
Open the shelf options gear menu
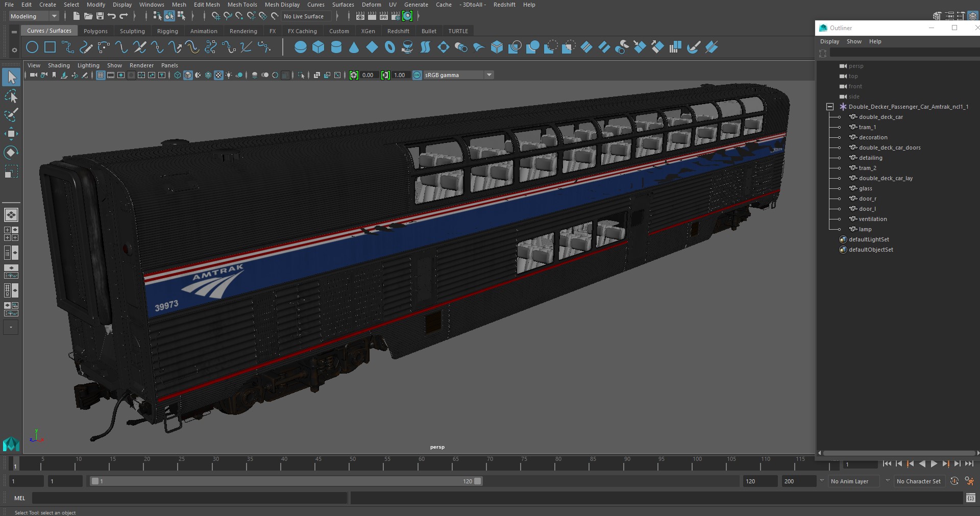tap(14, 50)
